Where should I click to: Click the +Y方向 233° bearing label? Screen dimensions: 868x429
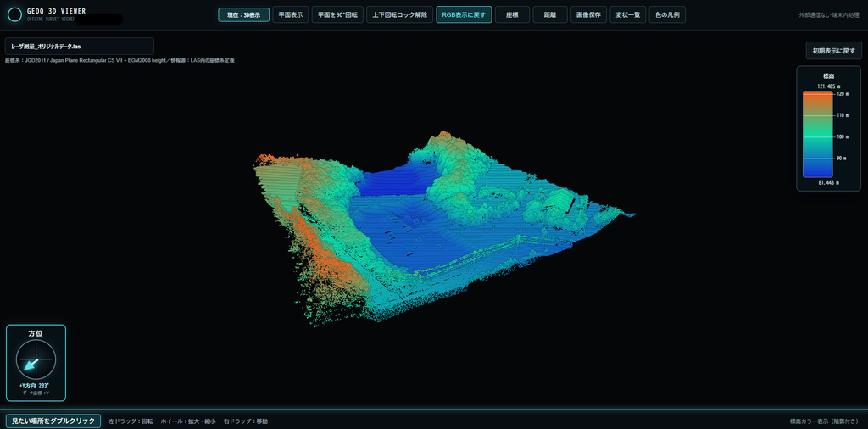point(36,386)
